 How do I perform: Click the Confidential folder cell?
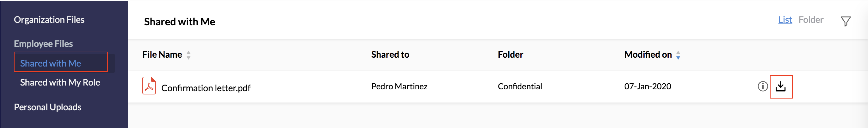(x=520, y=87)
